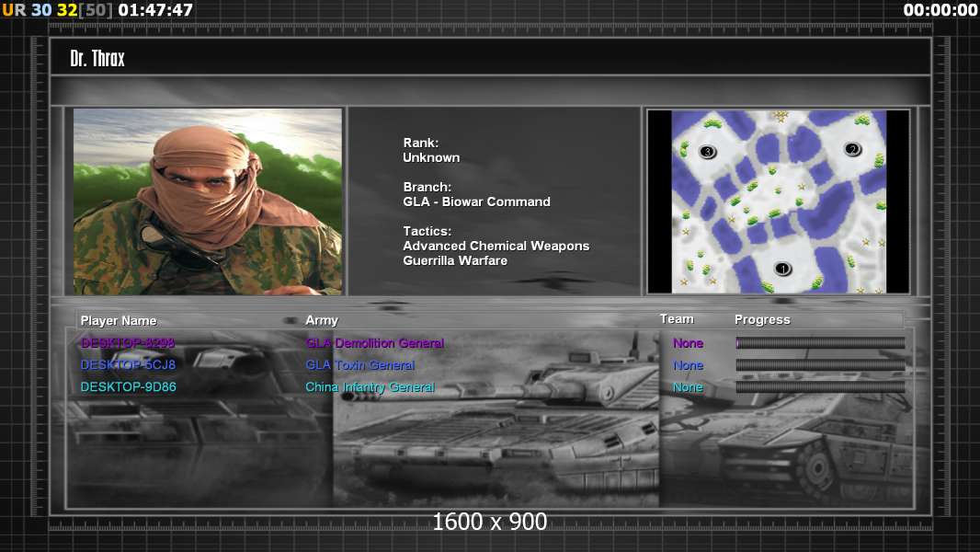Click the Player Name column header
Image resolution: width=980 pixels, height=552 pixels.
pos(118,321)
